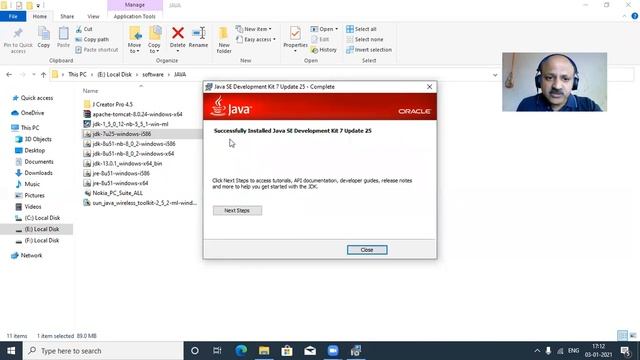Screen dimensions: 640x360
Task: Open Task View on taskbar
Action: tap(217, 351)
